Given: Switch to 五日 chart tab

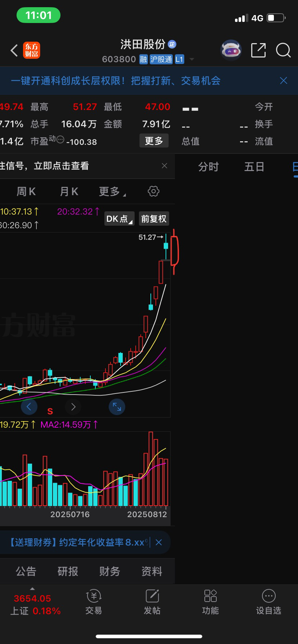Looking at the screenshot, I should click(x=254, y=167).
